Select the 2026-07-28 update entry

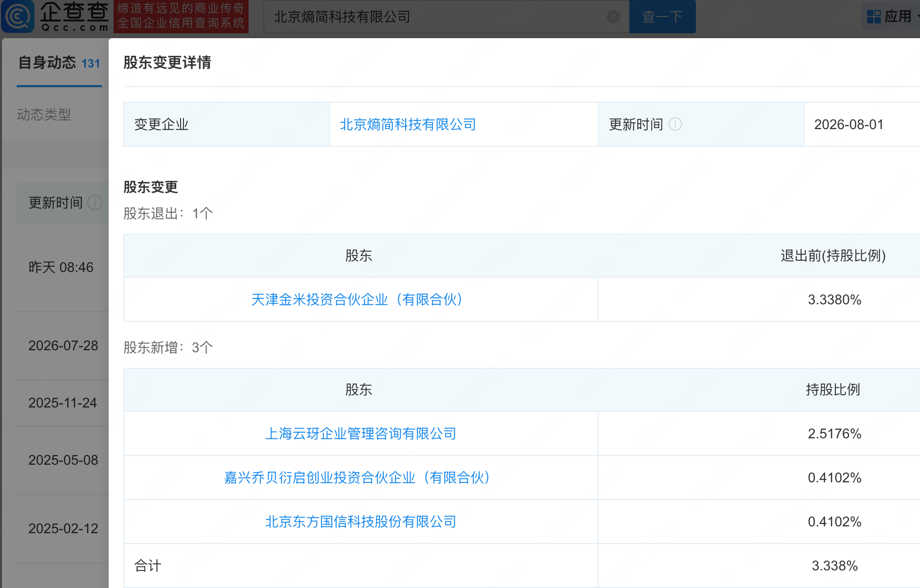tap(63, 345)
